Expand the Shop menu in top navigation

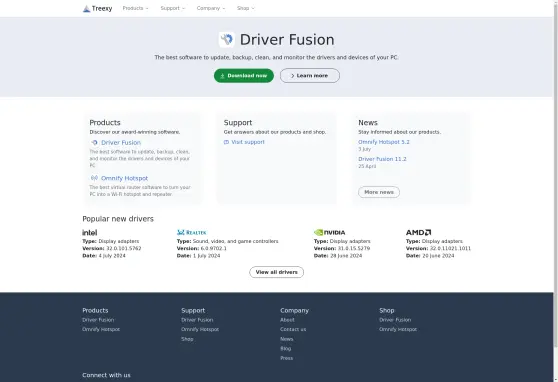pyautogui.click(x=246, y=8)
